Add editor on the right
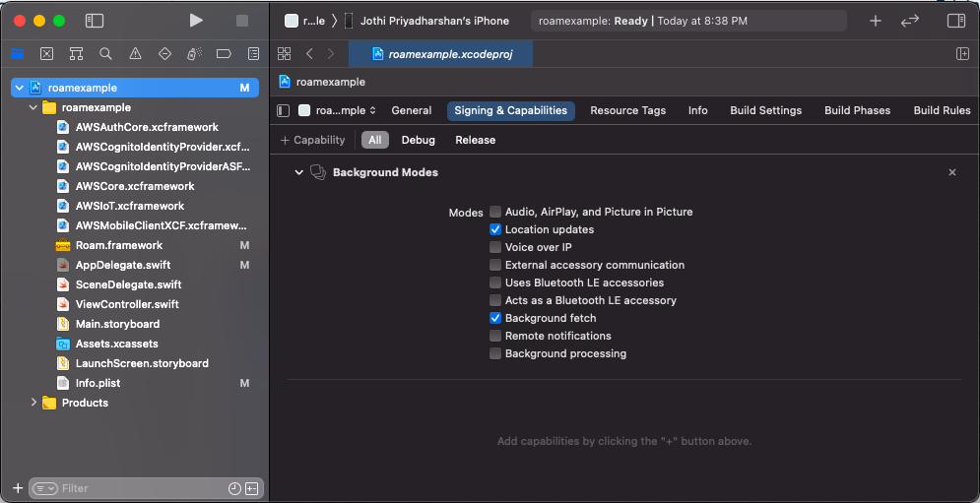 [962, 54]
